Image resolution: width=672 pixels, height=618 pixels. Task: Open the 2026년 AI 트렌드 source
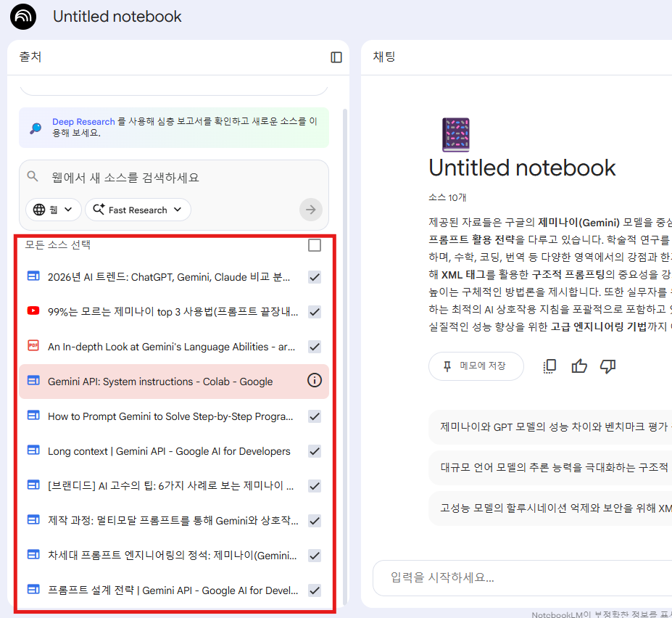[169, 277]
